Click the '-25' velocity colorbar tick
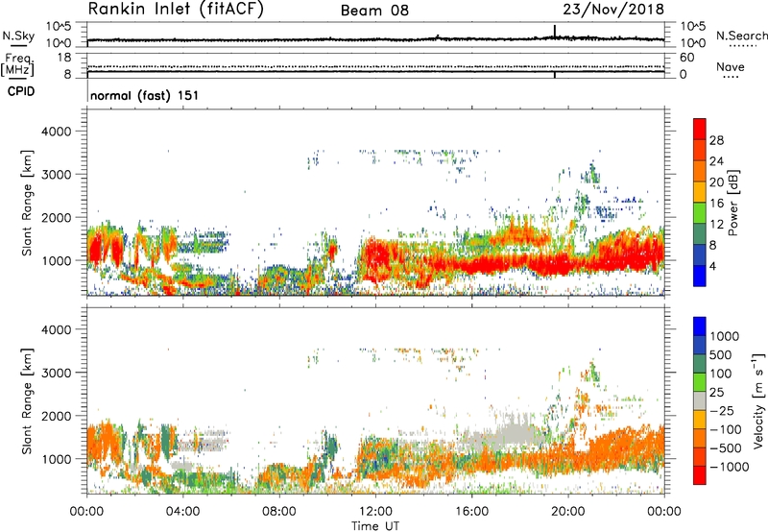 point(722,410)
